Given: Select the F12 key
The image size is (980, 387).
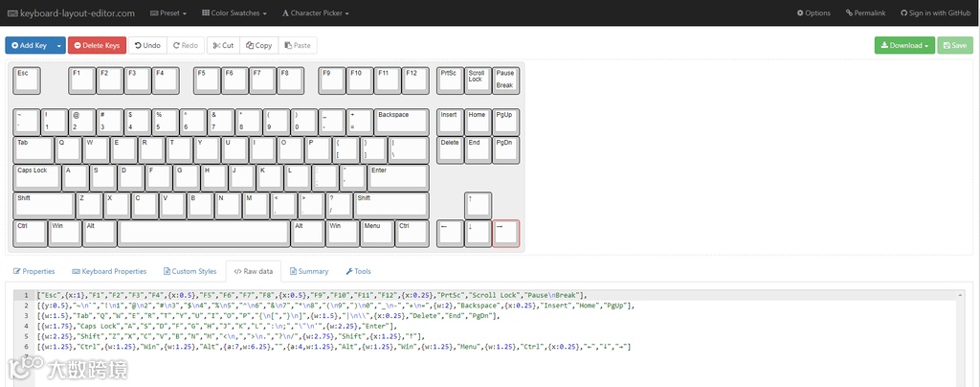Looking at the screenshot, I should pyautogui.click(x=415, y=80).
